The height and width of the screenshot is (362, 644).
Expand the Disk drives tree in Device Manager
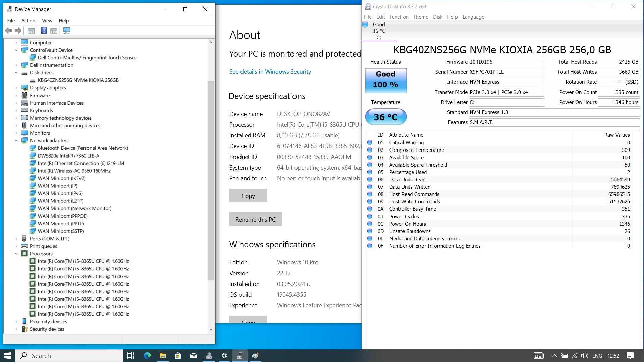(16, 72)
